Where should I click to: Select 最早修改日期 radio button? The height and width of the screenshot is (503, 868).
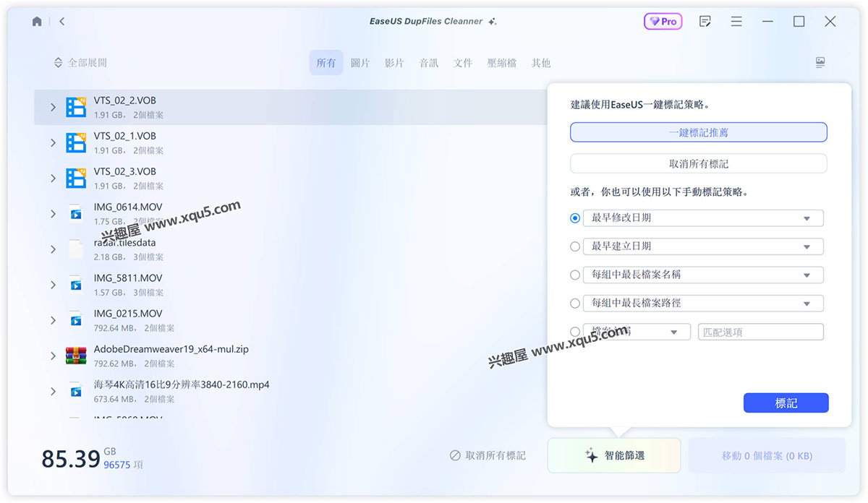tap(575, 218)
